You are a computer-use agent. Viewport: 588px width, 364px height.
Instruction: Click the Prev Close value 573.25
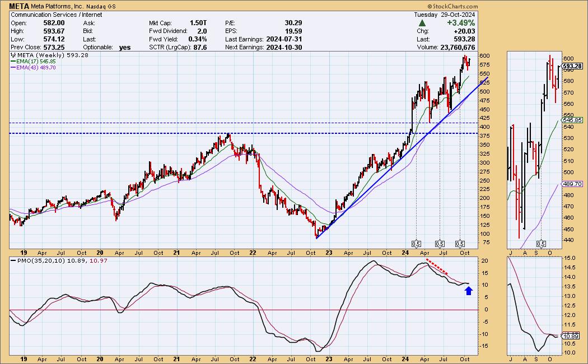pos(54,48)
